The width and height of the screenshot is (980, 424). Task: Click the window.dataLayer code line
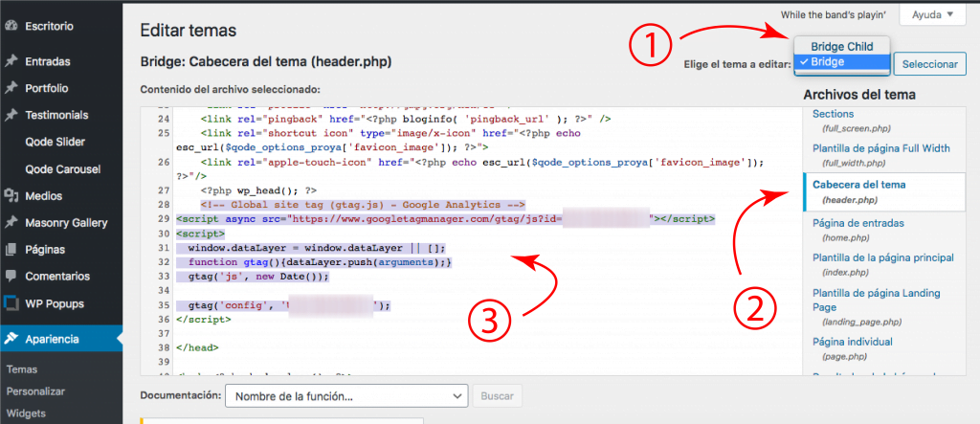pos(316,248)
